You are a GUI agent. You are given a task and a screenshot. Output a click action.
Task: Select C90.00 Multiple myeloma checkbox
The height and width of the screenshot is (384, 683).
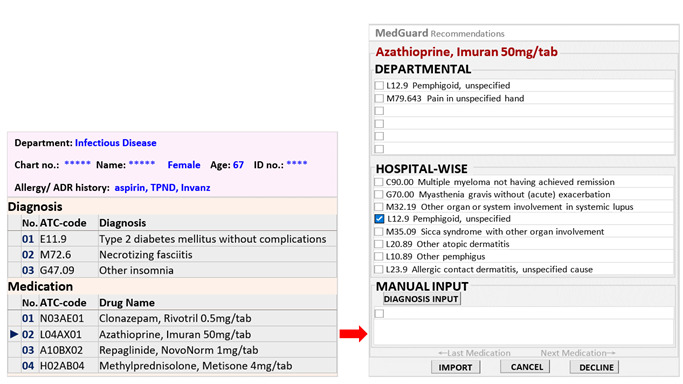click(379, 182)
